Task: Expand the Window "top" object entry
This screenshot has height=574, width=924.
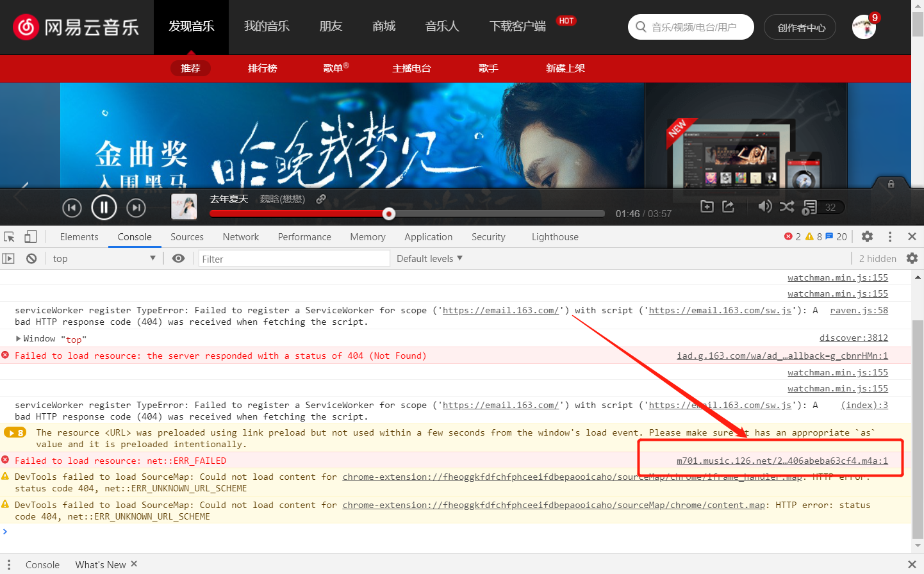Action: (x=17, y=338)
